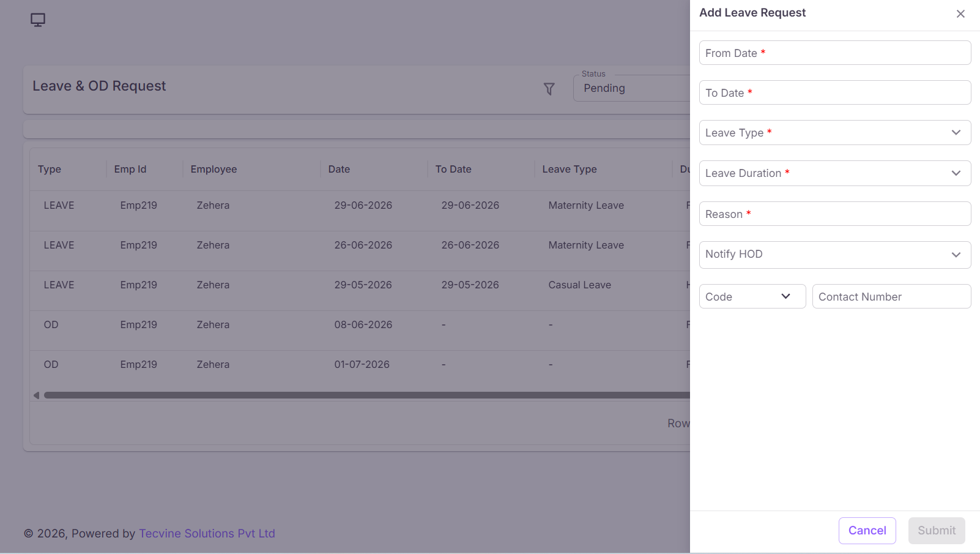Click the Reason input field
Viewport: 980px width, 554px height.
pos(835,214)
